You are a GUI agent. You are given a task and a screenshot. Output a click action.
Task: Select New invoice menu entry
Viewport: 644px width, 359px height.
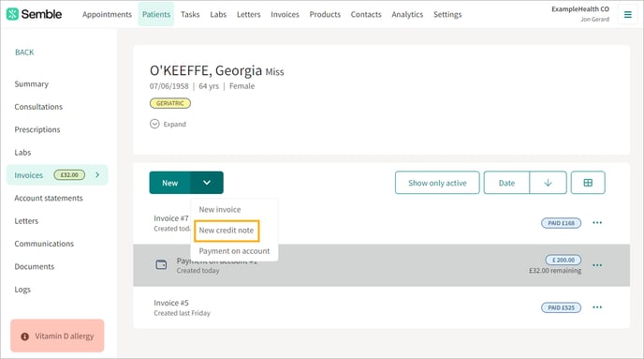[220, 209]
